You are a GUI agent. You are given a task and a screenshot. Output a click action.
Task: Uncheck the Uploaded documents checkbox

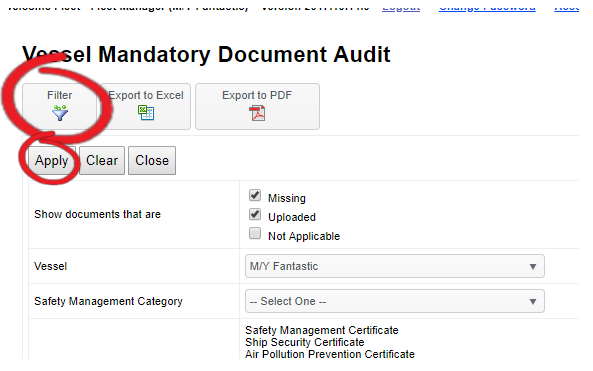[255, 214]
